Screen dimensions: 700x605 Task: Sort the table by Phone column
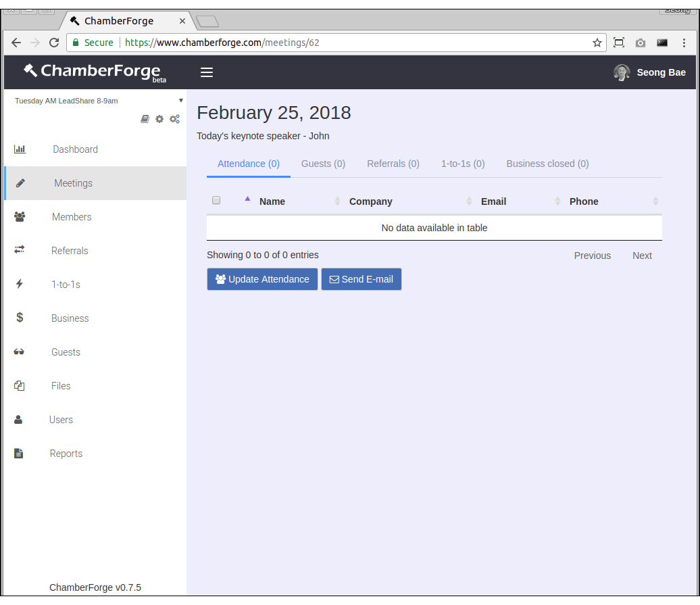coord(584,201)
